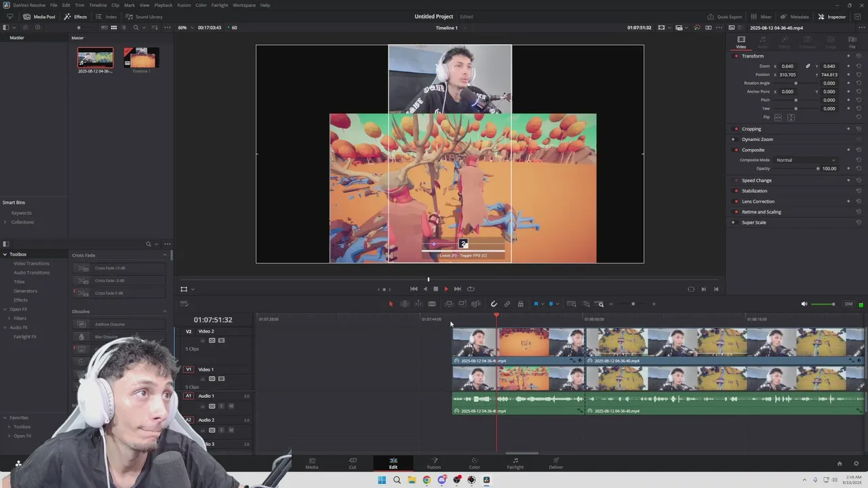Click vertical Flip button in Transform
This screenshot has height=488, width=868.
pyautogui.click(x=791, y=117)
